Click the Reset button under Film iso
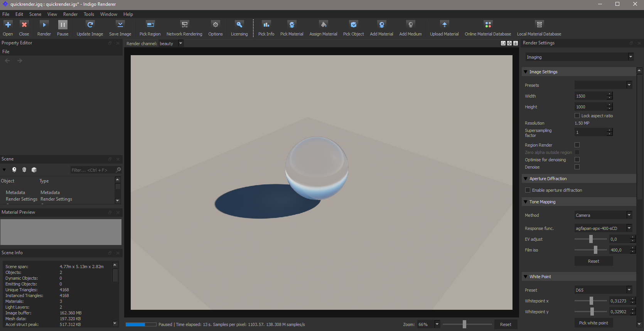 tap(593, 261)
